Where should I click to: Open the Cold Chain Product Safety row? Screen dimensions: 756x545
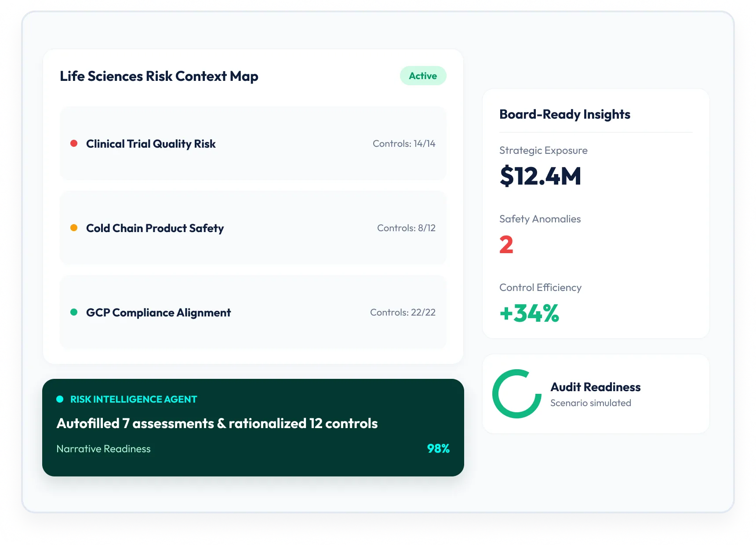(253, 228)
